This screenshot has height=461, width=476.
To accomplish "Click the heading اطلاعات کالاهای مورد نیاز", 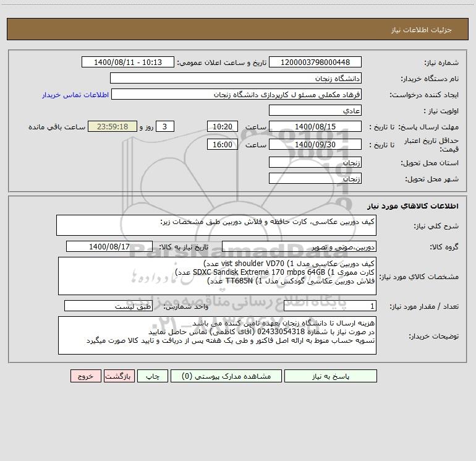I will pos(413,206).
